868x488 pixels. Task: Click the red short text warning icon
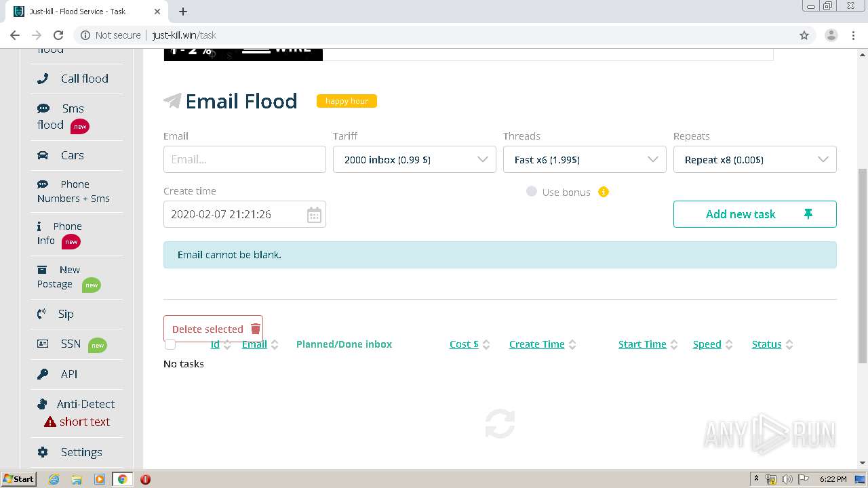tap(50, 422)
